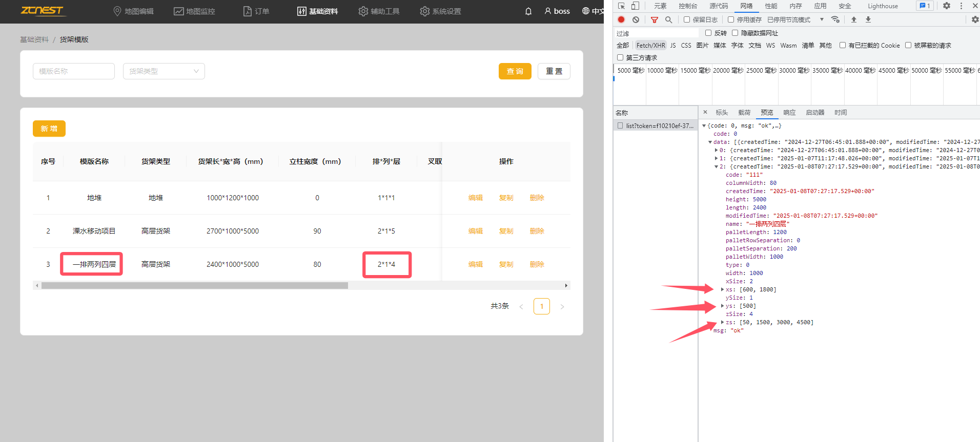Switch to the 元素 Elements tab
Screen dimensions: 980x442
tap(660, 6)
